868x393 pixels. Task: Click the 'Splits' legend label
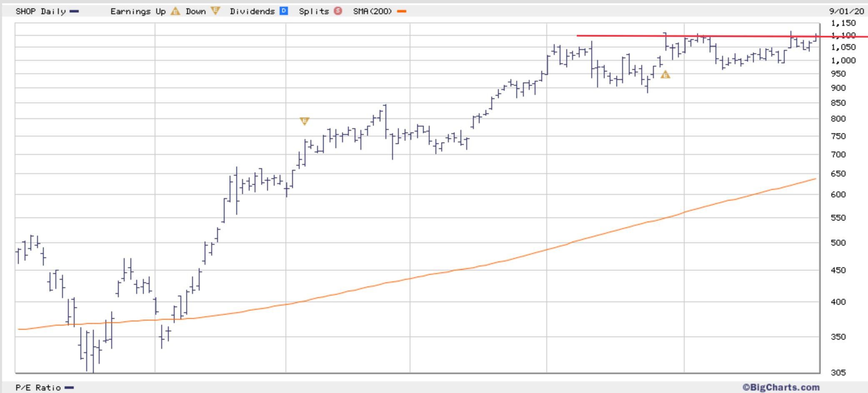[x=314, y=11]
